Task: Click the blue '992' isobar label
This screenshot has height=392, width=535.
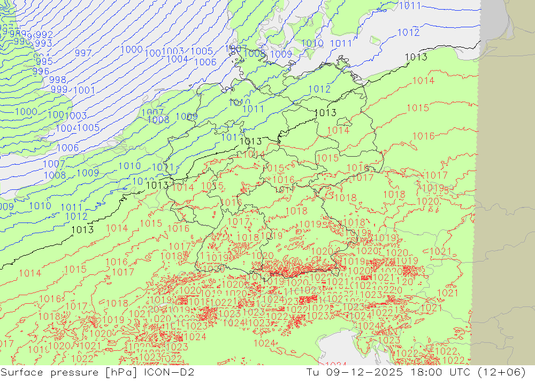Action: click(x=44, y=35)
